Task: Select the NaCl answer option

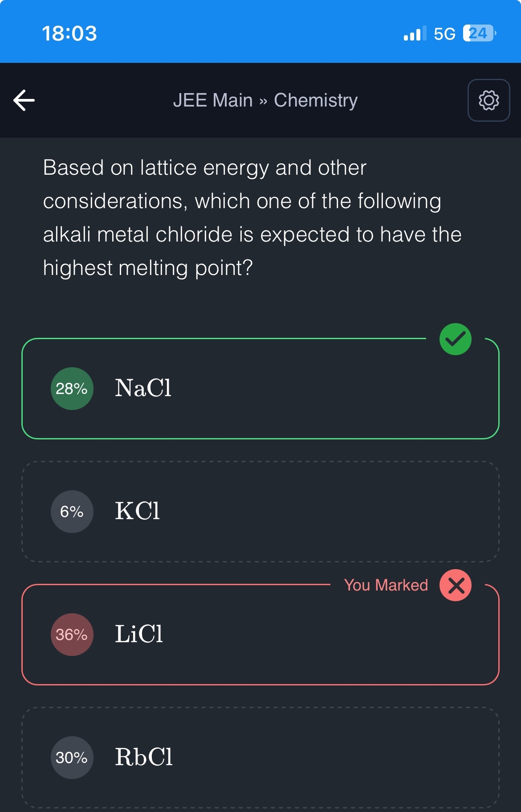Action: tap(260, 389)
